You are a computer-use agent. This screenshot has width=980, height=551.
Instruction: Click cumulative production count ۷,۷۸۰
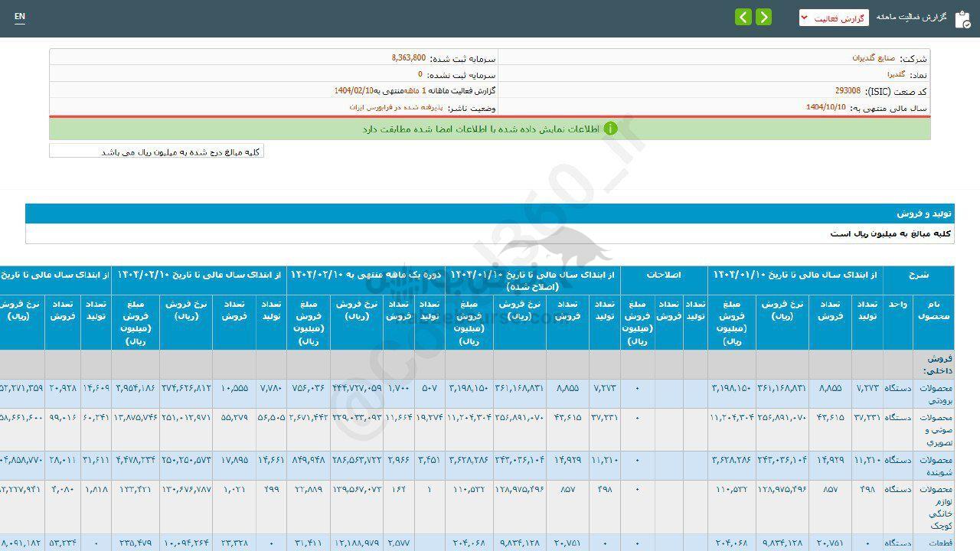pos(271,388)
